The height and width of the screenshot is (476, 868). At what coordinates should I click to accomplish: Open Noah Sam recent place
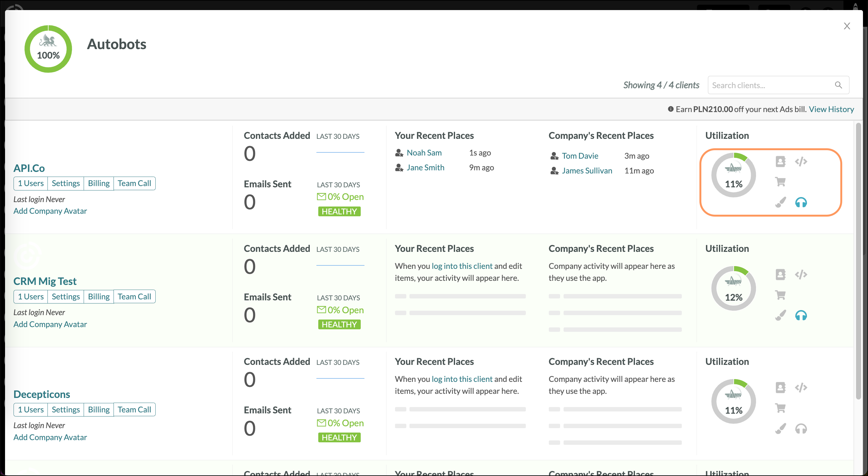pyautogui.click(x=424, y=153)
